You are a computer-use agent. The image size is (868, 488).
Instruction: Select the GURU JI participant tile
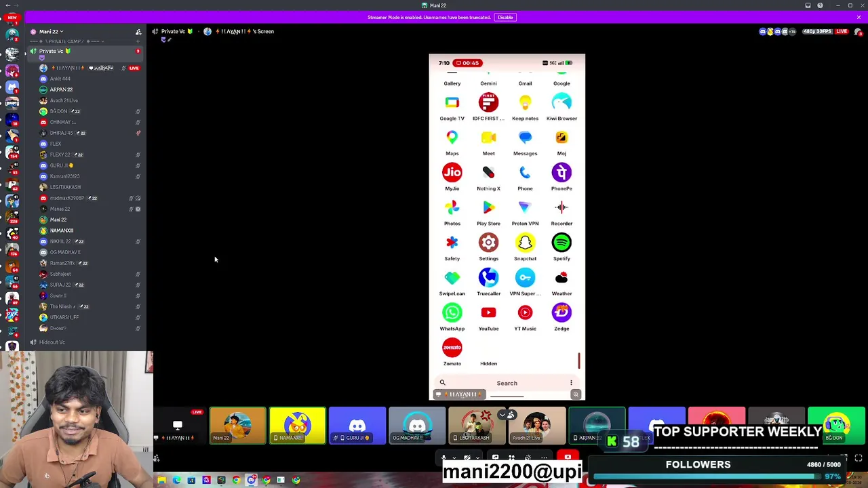coord(357,425)
